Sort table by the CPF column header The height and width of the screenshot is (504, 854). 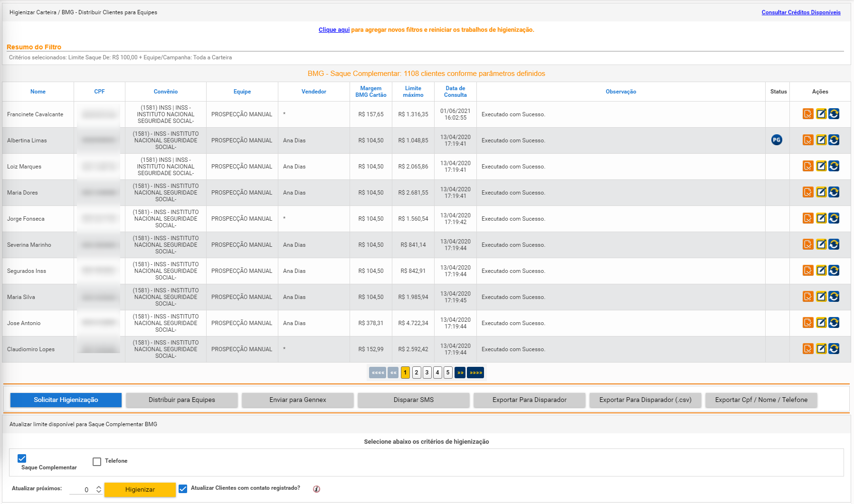(99, 92)
